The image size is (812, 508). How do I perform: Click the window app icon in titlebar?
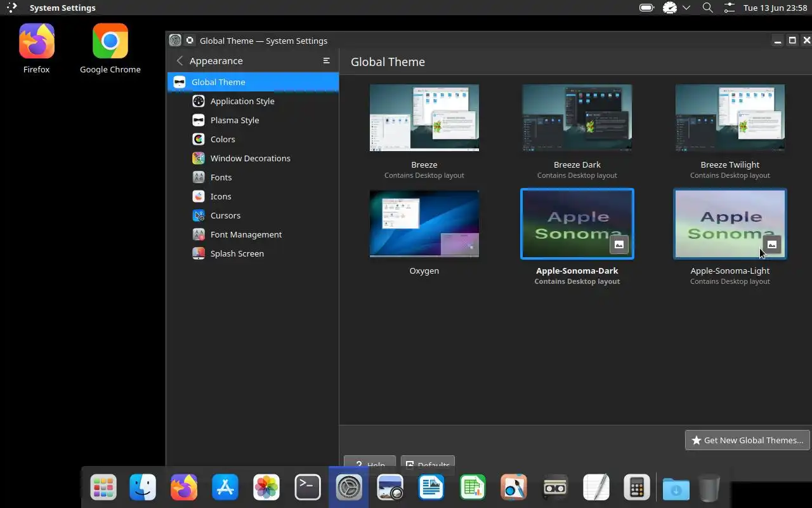click(175, 41)
